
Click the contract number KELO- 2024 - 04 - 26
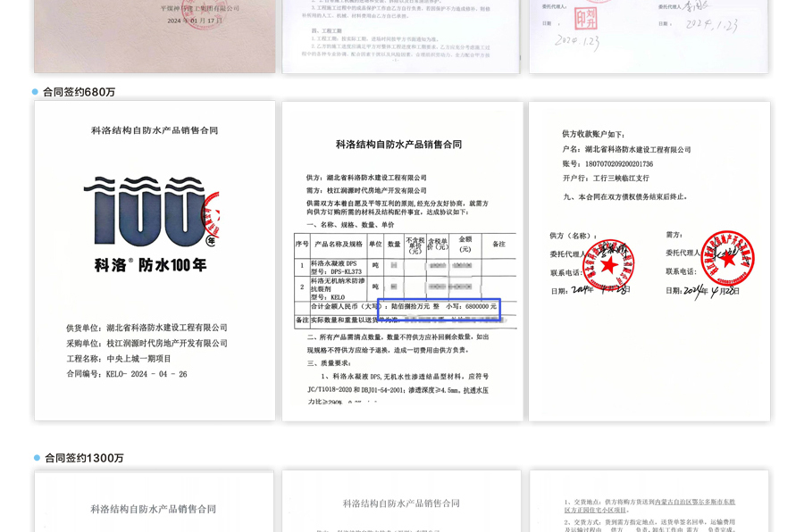click(x=126, y=374)
